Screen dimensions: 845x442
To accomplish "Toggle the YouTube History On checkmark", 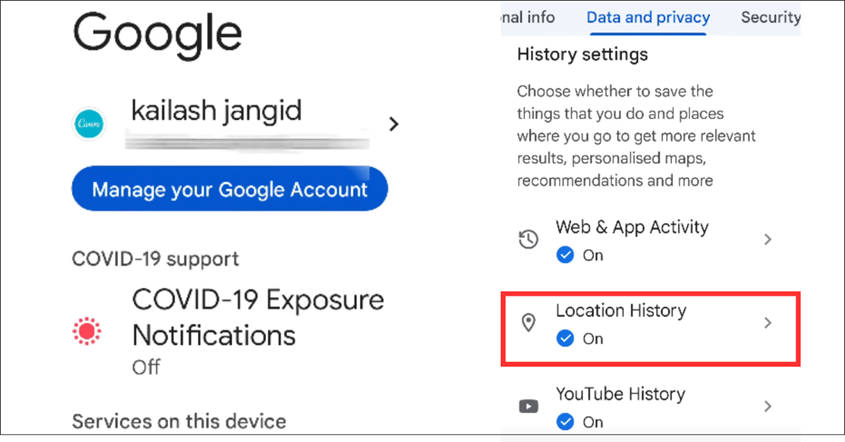I will coord(565,422).
